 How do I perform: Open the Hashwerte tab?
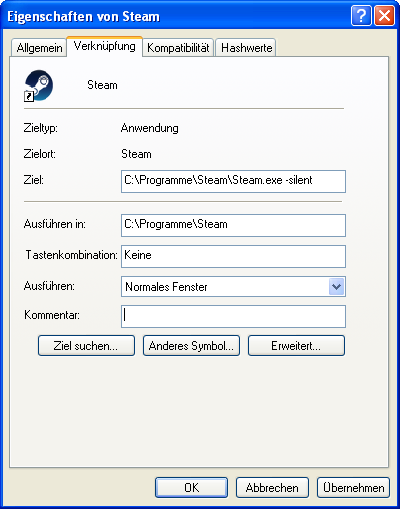(x=246, y=48)
